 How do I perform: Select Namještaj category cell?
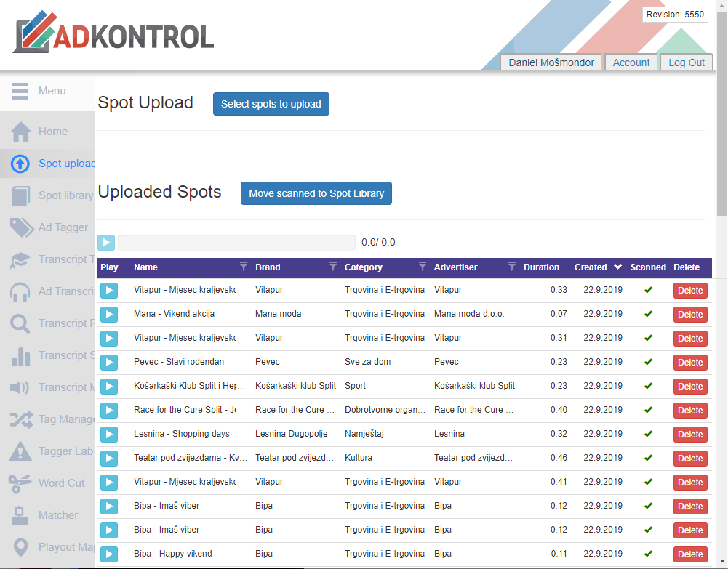[x=364, y=434]
